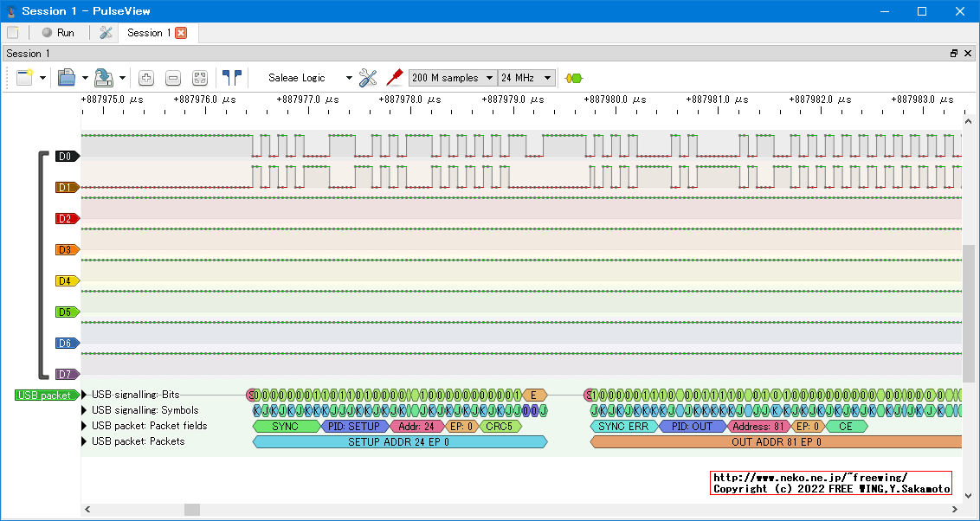Click the open file icon
This screenshot has height=521, width=980.
coord(67,78)
